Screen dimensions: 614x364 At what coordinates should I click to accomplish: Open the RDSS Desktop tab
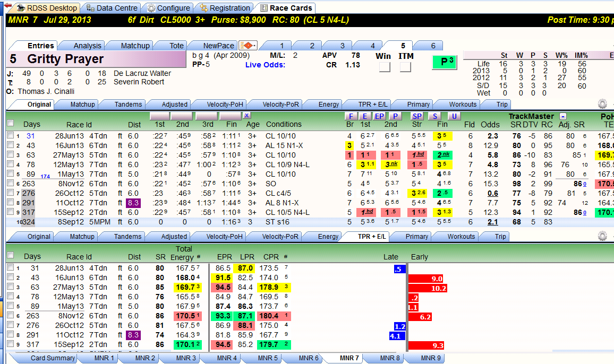tap(47, 8)
